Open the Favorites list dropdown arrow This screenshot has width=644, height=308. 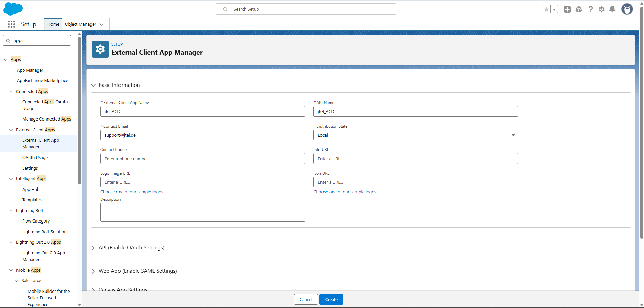coord(554,9)
